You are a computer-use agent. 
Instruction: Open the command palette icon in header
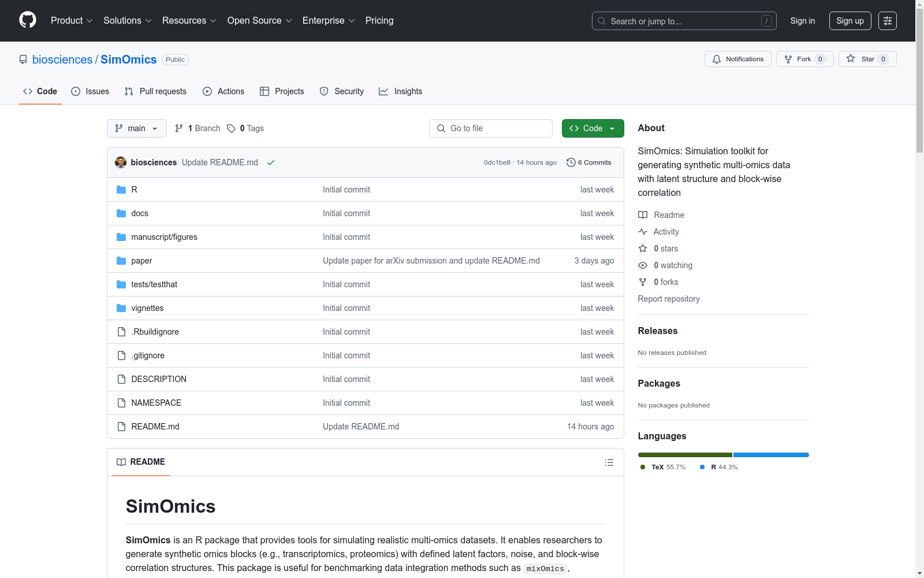point(887,21)
